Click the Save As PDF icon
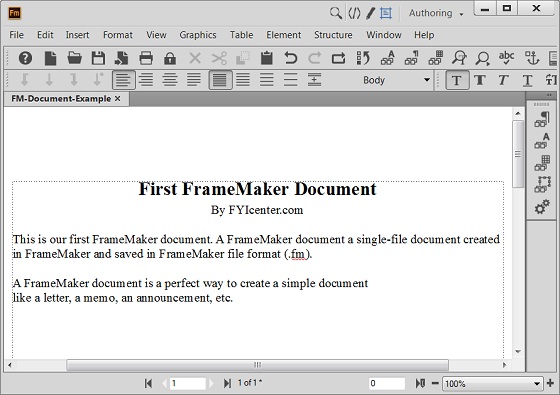Image resolution: width=560 pixels, height=395 pixels. 122,58
